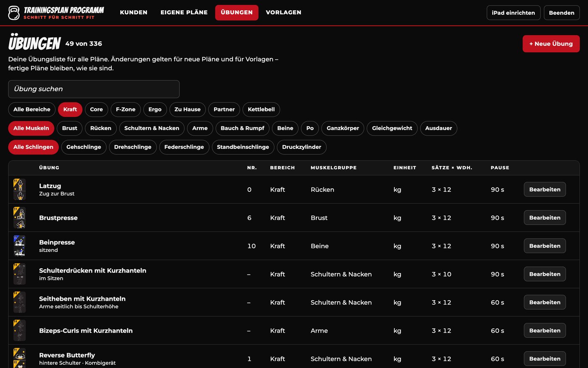Image resolution: width=588 pixels, height=368 pixels.
Task: Toggle the Po muscle filter
Action: pyautogui.click(x=310, y=128)
